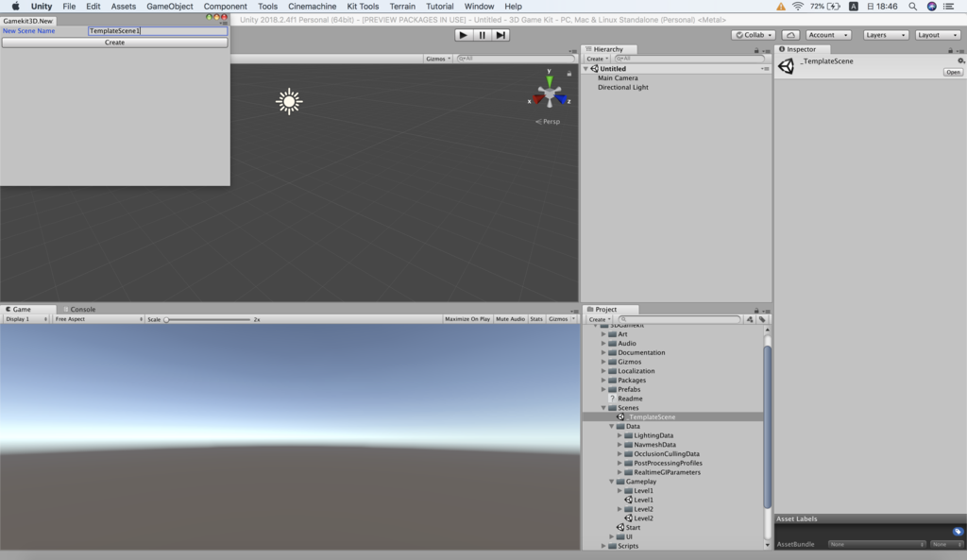Select the Directional Light sun icon in Scene
The width and height of the screenshot is (967, 560).
[x=289, y=102]
